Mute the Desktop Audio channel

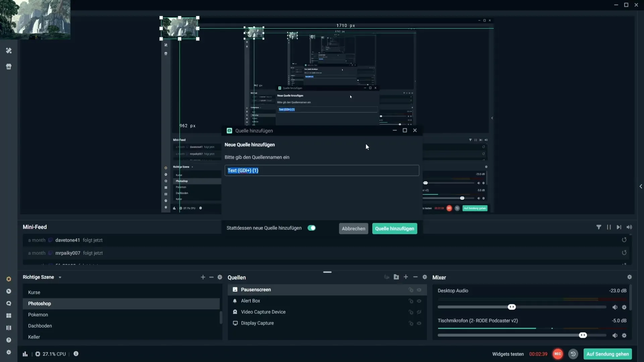(615, 307)
